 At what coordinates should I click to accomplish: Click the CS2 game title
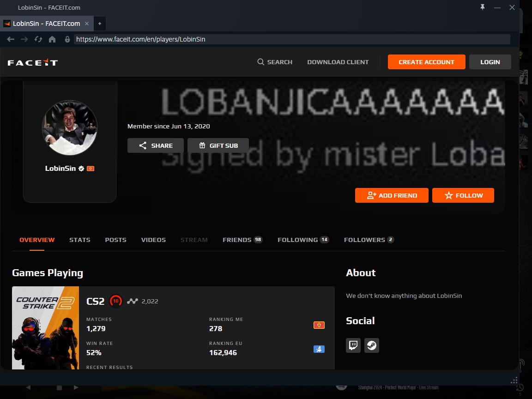click(95, 301)
